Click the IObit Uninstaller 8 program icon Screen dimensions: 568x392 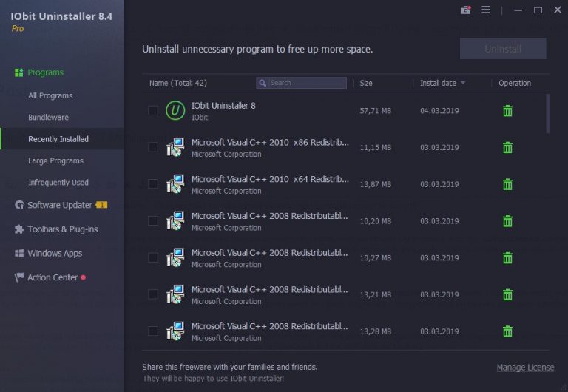pyautogui.click(x=175, y=110)
